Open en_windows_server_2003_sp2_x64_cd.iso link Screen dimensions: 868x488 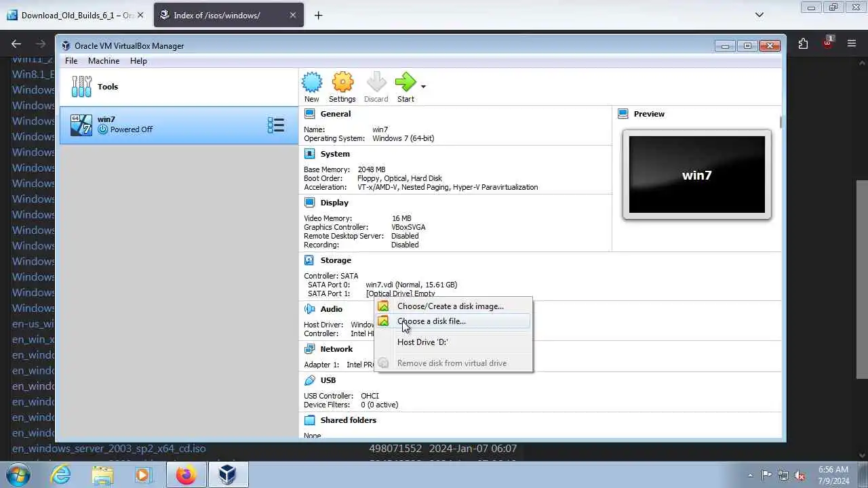(109, 448)
